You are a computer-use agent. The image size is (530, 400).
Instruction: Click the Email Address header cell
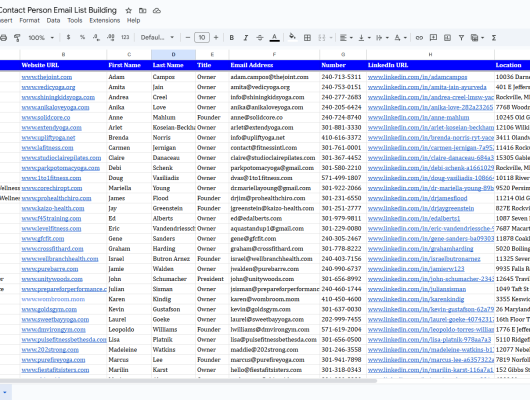click(x=274, y=65)
